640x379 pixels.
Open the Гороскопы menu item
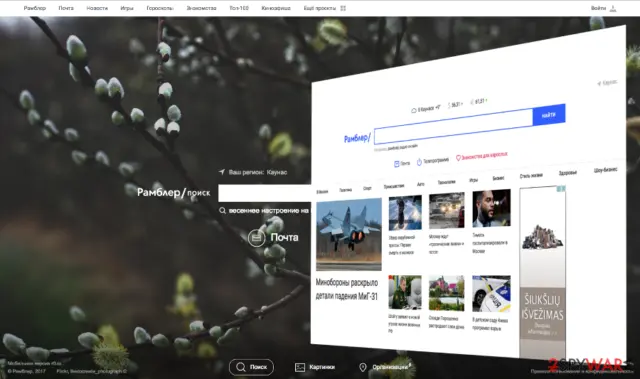point(160,8)
